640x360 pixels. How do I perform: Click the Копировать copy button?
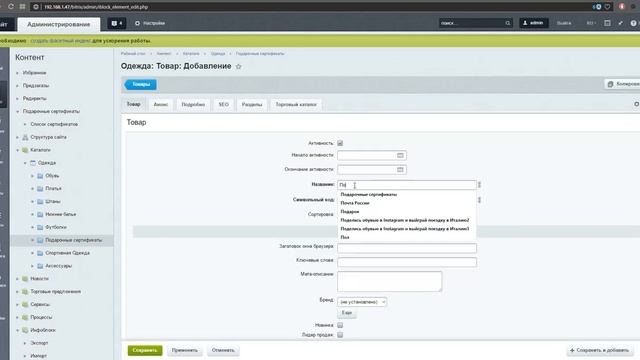click(623, 84)
